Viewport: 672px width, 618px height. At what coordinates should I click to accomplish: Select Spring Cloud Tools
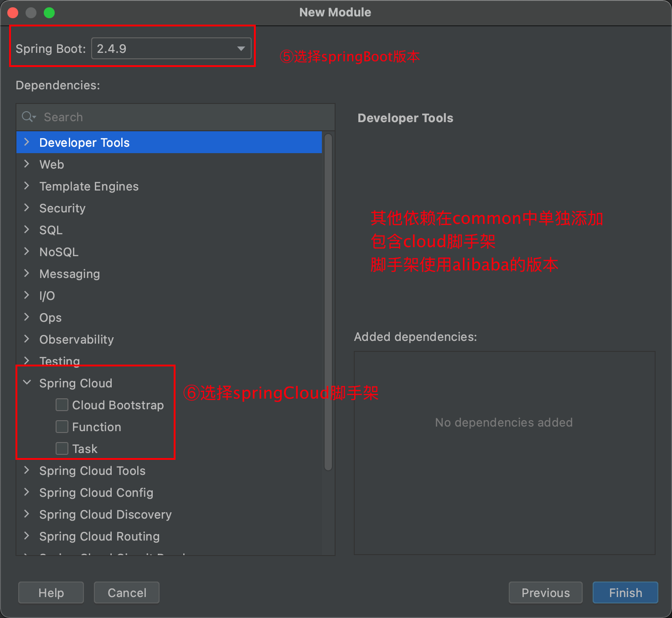[93, 471]
